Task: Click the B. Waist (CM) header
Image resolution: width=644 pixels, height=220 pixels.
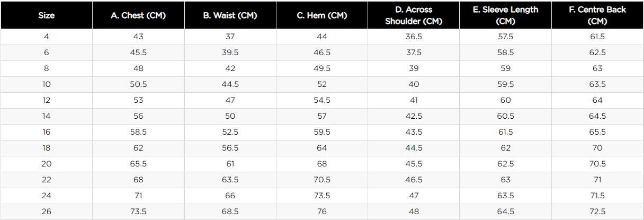Action: click(230, 15)
